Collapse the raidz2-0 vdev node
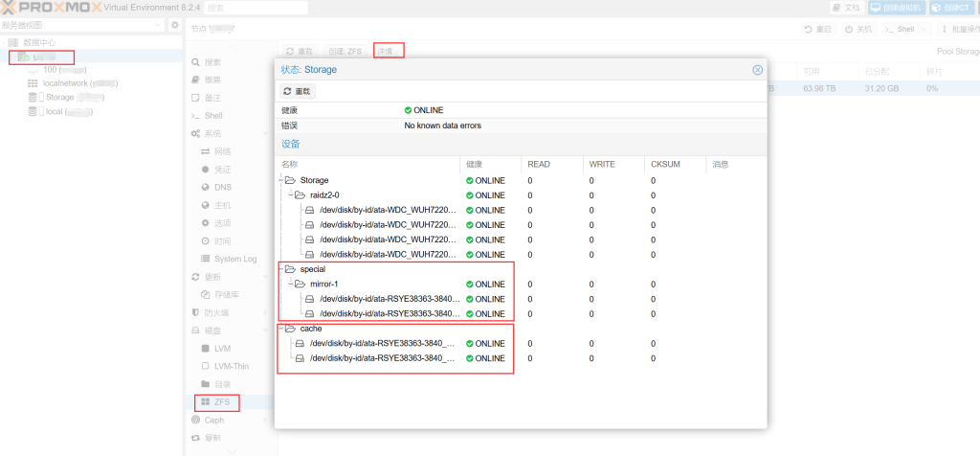 (x=291, y=195)
